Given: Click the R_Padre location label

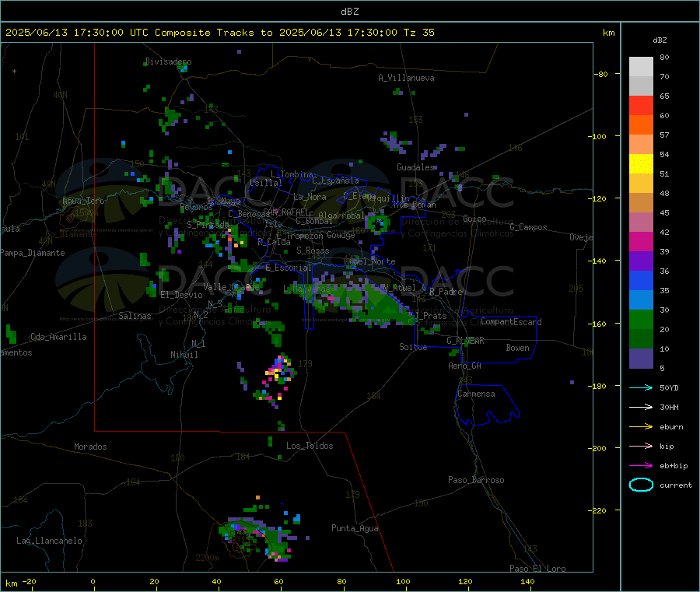Looking at the screenshot, I should [x=446, y=292].
